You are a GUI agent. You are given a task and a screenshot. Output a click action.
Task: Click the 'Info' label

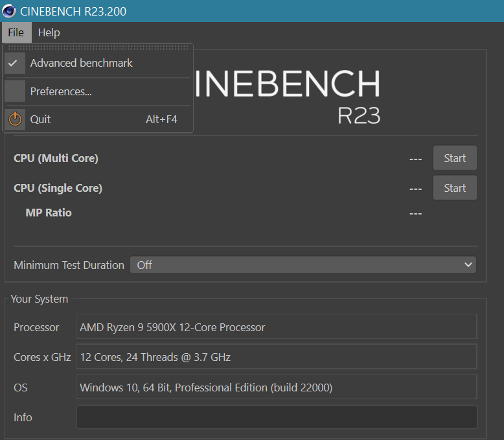point(23,417)
